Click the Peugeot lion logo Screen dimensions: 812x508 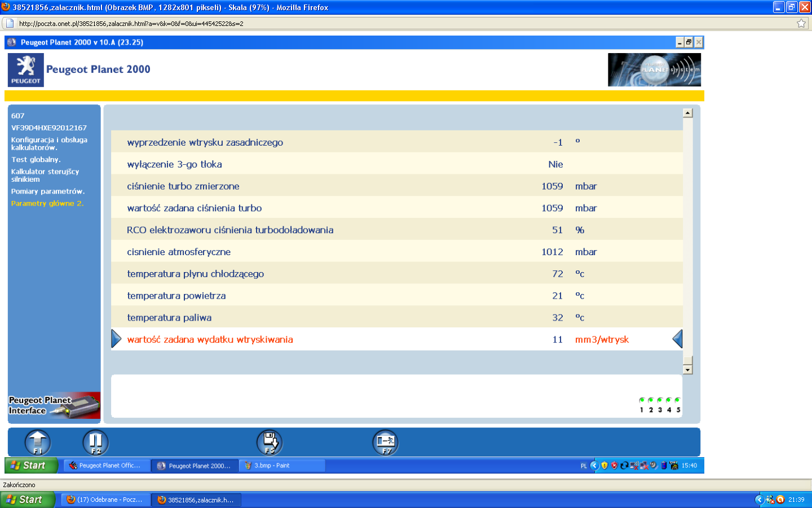point(26,70)
